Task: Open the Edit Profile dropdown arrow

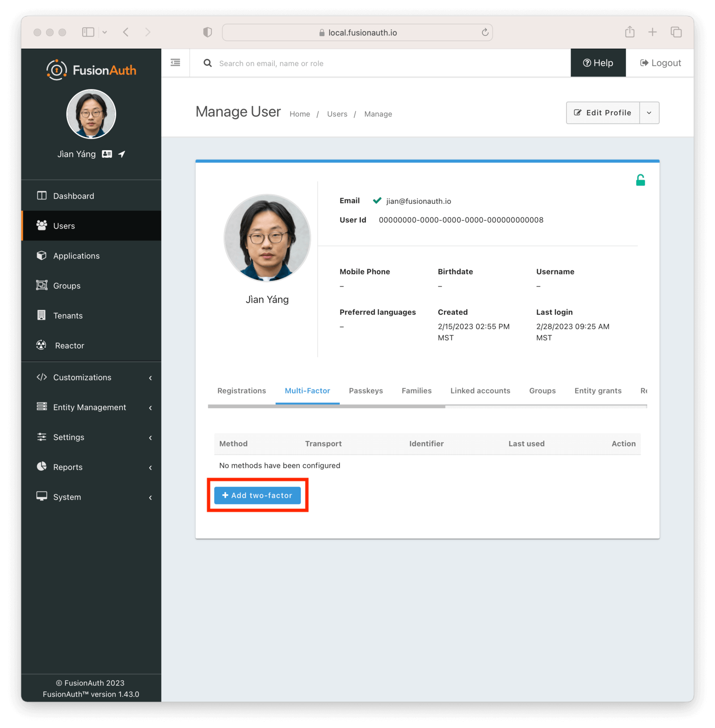Action: 649,113
